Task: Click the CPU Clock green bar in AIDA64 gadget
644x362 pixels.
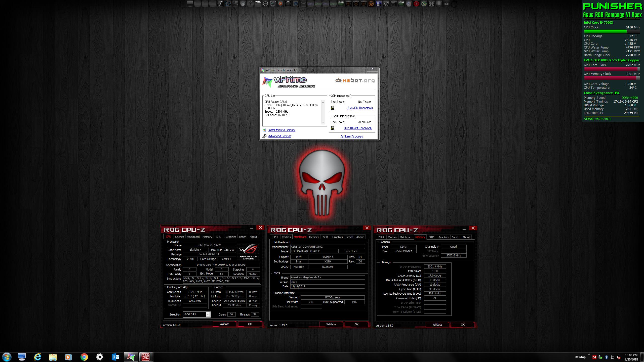Action: (x=612, y=32)
